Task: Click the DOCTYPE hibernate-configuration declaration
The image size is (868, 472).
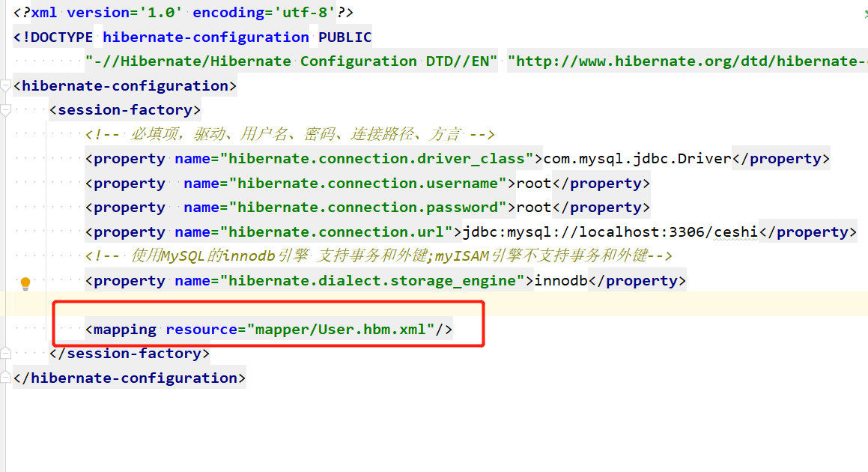Action: click(x=192, y=37)
